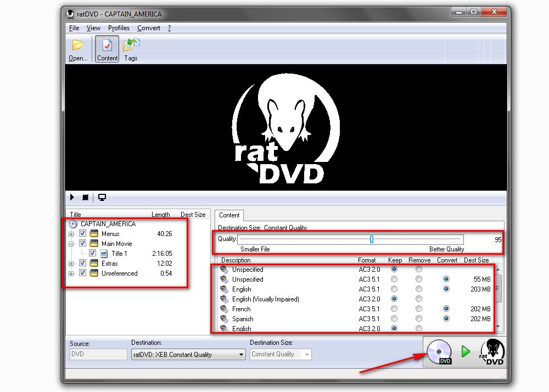Uncheck the Main Movie checkbox
Screen dimensions: 549x392
tap(83, 243)
